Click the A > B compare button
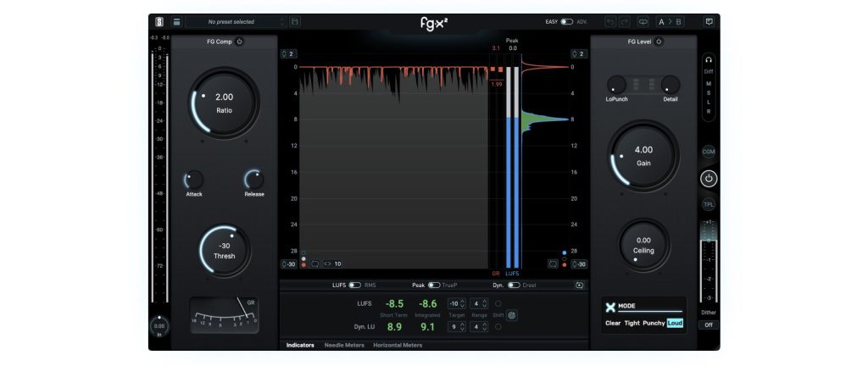Image resolution: width=868 pixels, height=366 pixels. [x=670, y=22]
